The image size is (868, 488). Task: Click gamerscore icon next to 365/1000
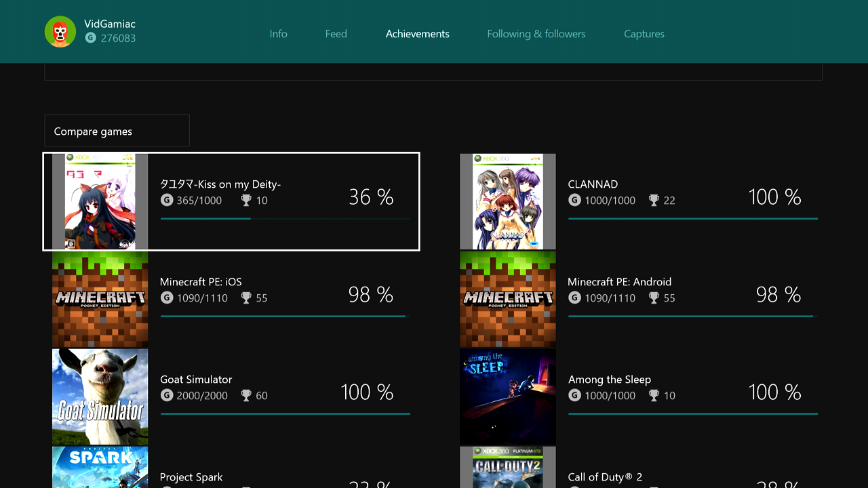coord(167,200)
